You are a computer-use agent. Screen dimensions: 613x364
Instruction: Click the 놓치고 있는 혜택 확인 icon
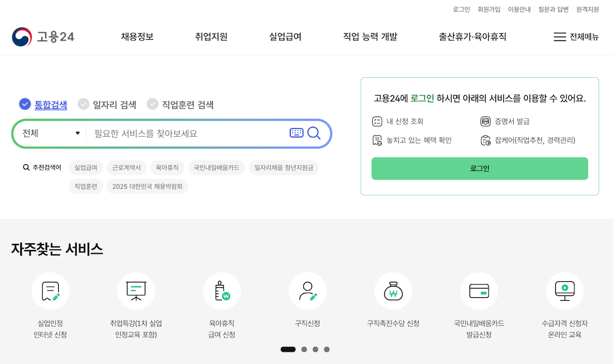pyautogui.click(x=377, y=140)
